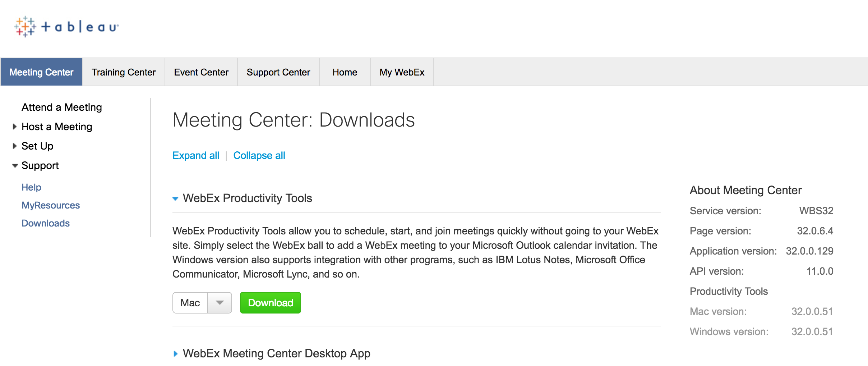
Task: Open the Support Center tab
Action: pyautogui.click(x=278, y=72)
